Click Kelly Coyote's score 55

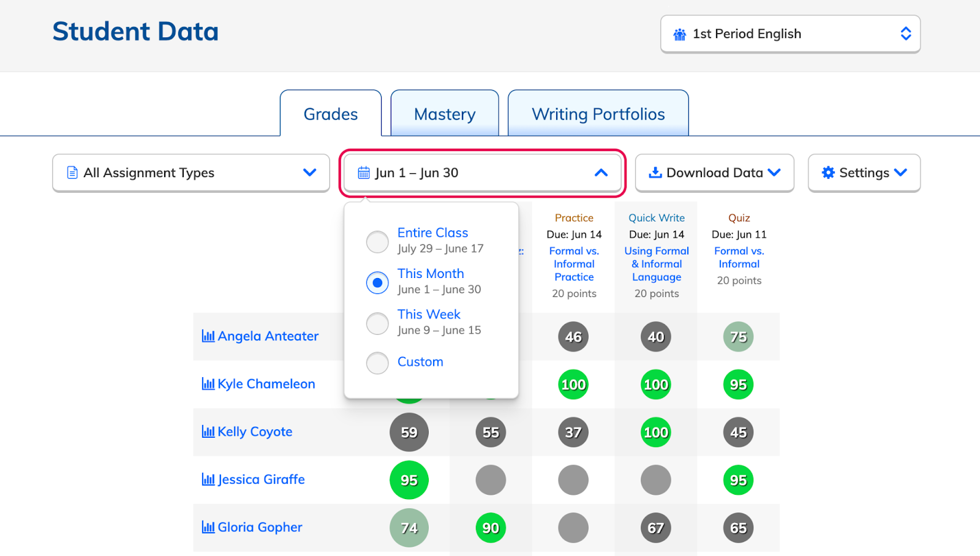coord(491,432)
